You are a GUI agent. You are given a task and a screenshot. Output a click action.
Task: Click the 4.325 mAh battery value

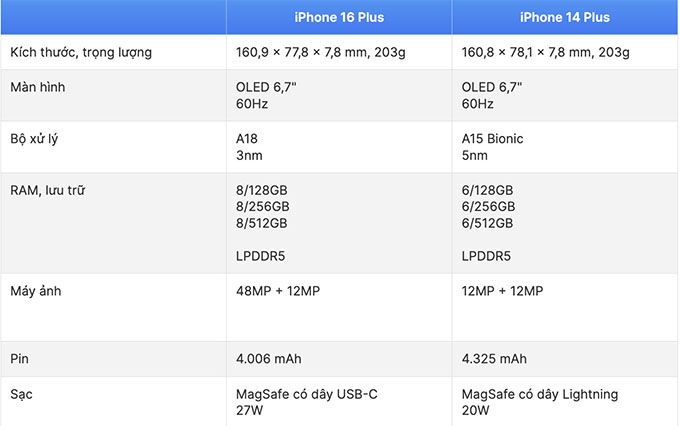click(x=494, y=359)
